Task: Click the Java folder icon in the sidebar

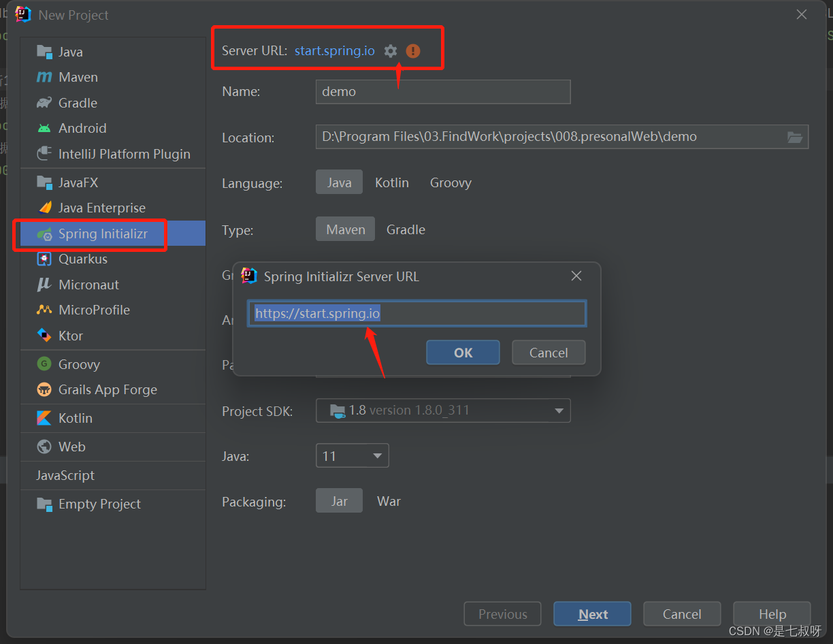Action: point(44,52)
